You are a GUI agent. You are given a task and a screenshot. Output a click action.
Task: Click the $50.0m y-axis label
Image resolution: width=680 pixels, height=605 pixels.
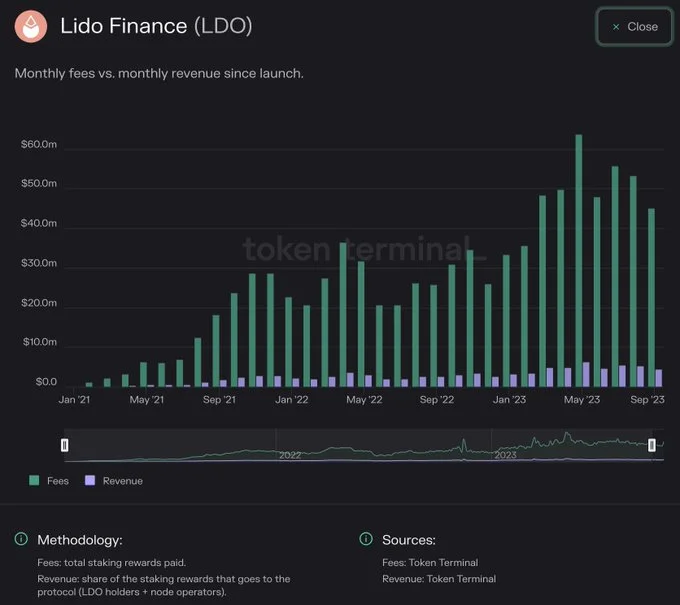pyautogui.click(x=39, y=183)
